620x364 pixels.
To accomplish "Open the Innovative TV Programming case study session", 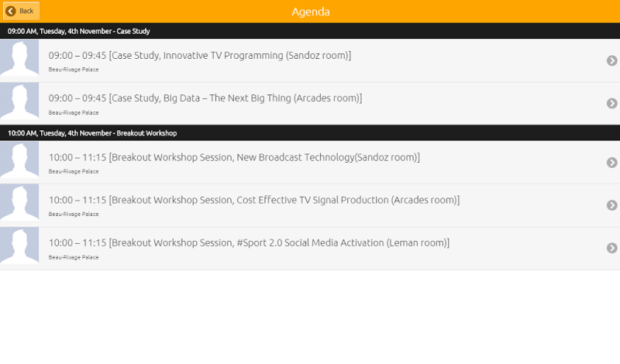I will [199, 56].
